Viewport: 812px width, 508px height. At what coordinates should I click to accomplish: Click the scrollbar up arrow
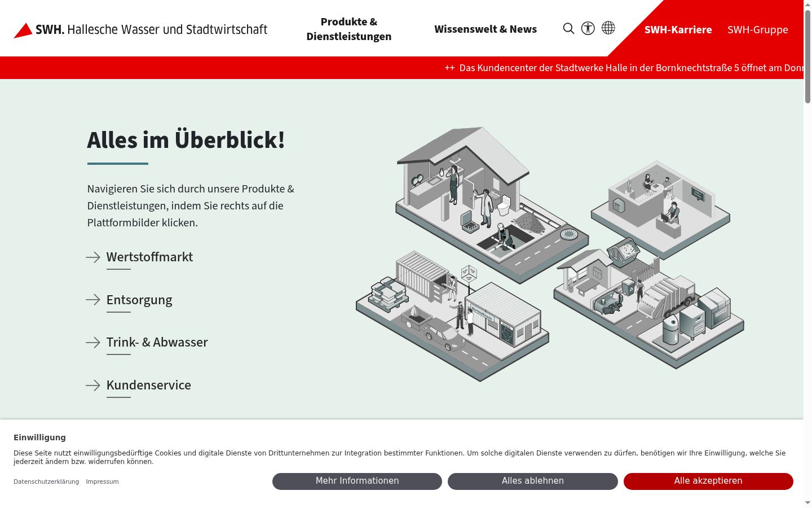point(807,5)
